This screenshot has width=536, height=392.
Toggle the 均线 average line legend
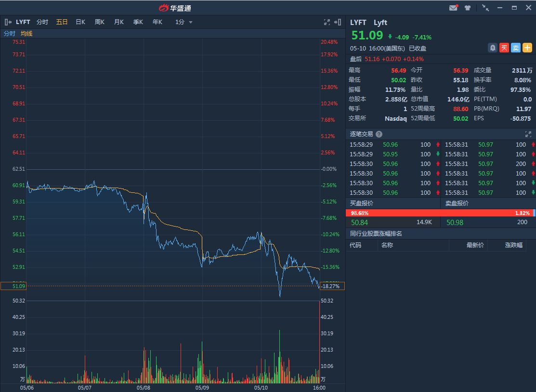(26, 34)
